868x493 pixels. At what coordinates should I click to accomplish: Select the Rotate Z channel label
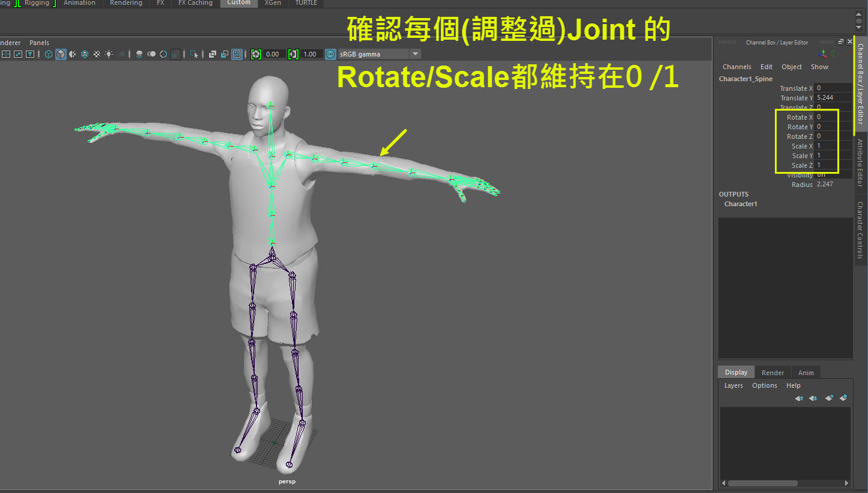point(800,136)
